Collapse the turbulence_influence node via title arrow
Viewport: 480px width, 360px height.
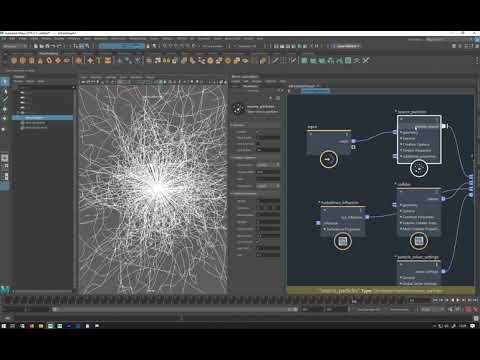pos(319,202)
